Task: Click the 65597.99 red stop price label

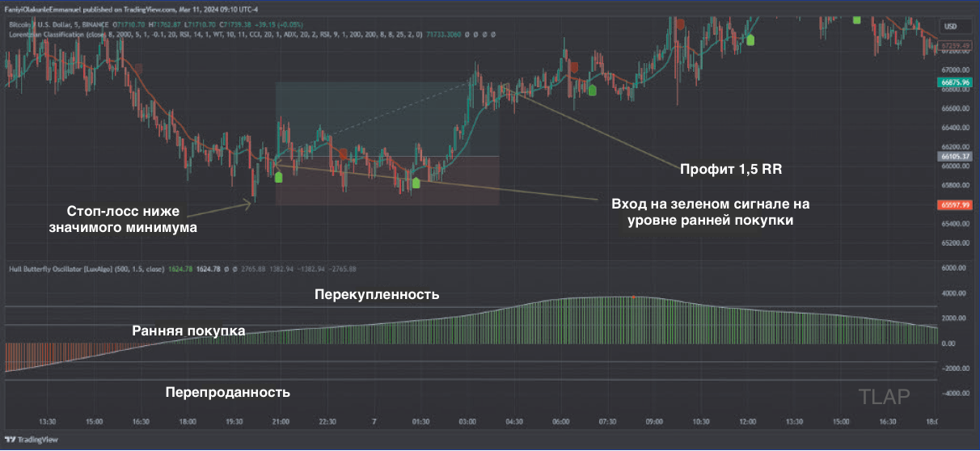Action: coord(955,205)
